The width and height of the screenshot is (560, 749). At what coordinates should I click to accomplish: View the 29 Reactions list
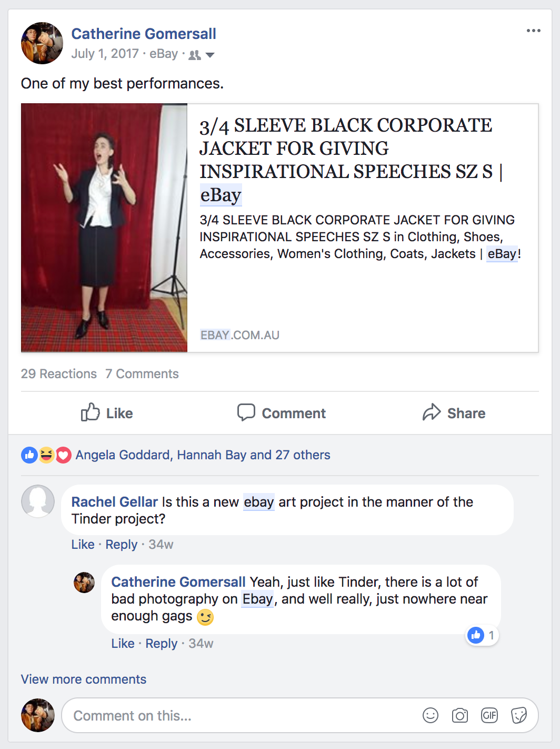59,373
